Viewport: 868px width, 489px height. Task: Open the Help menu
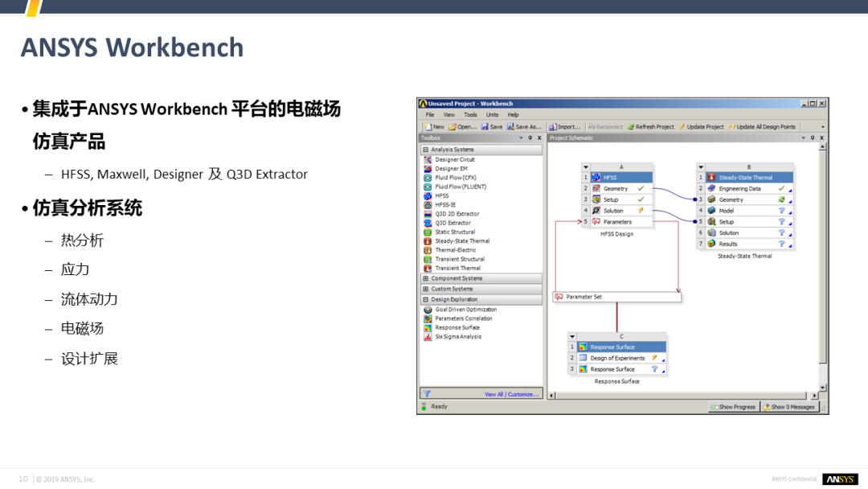[x=513, y=115]
